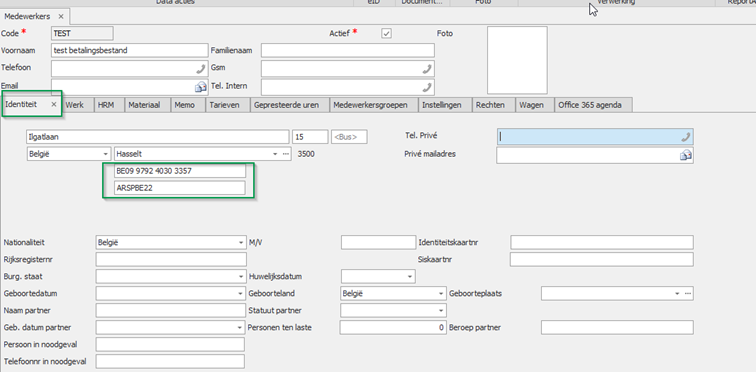Click the Identiteitskaartnr input field
Image resolution: width=756 pixels, height=372 pixels.
coord(602,242)
